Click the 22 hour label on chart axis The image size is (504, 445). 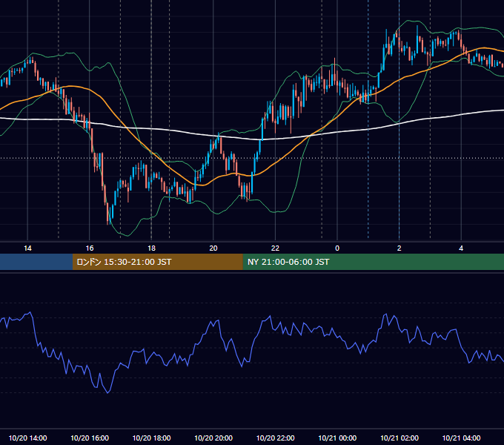click(x=275, y=248)
